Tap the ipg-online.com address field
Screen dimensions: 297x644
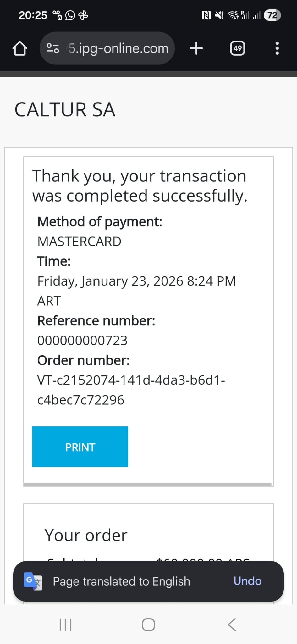[118, 48]
